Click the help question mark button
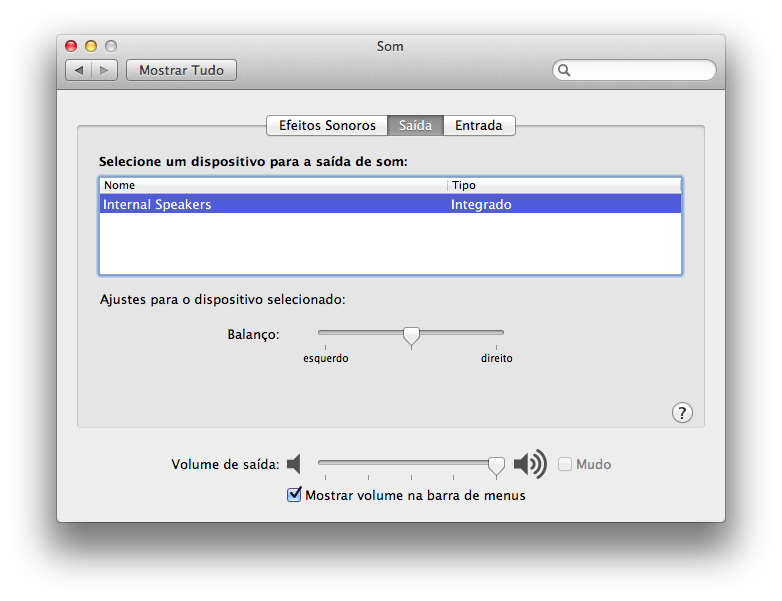 click(x=682, y=413)
